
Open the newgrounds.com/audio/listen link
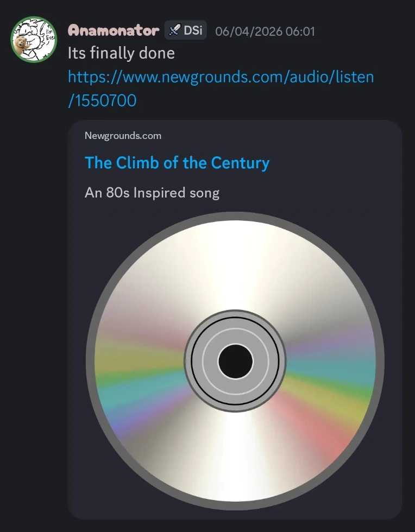point(221,77)
